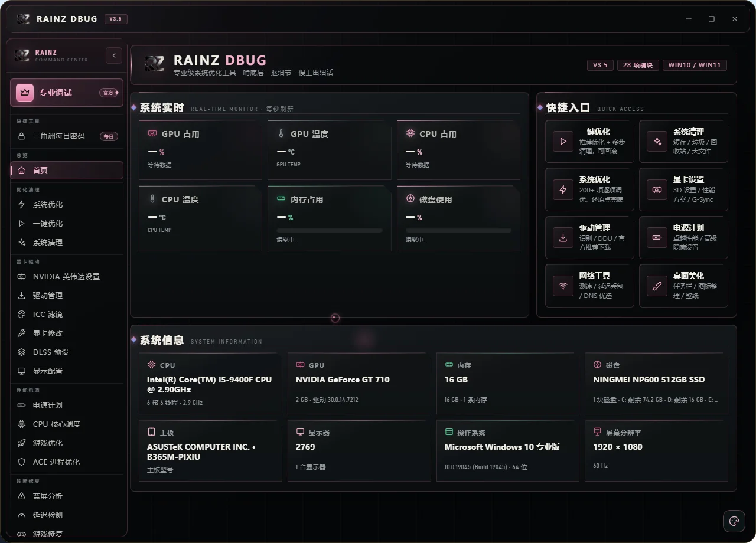The width and height of the screenshot is (756, 543).
Task: Open the 电源计划 quick access card
Action: coord(683,237)
